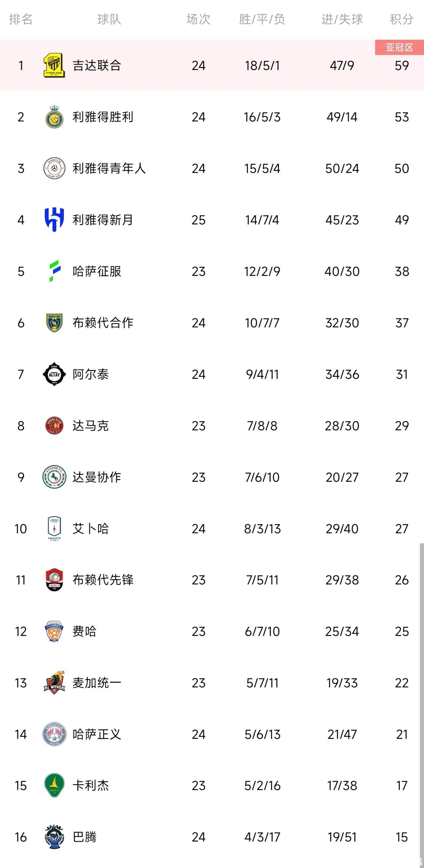This screenshot has width=424, height=868.
Task: Open the Al-Shabab round logo
Action: tap(54, 168)
